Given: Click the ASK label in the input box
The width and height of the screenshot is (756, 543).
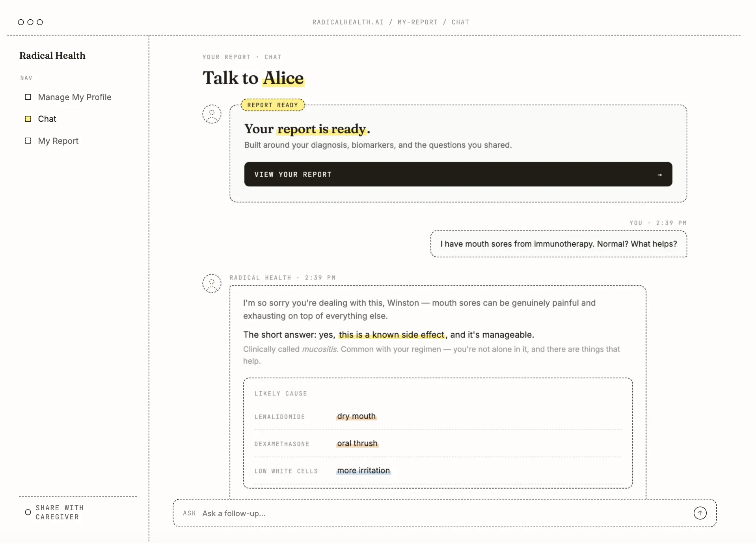Looking at the screenshot, I should point(189,513).
